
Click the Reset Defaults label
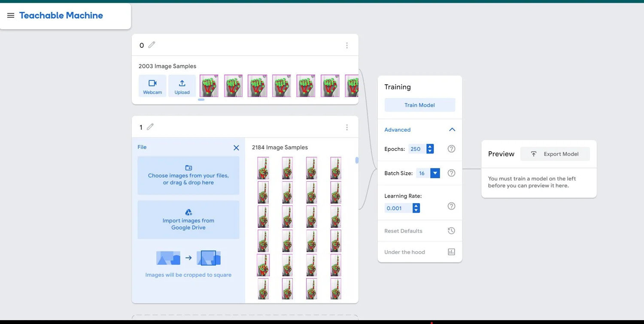pyautogui.click(x=403, y=231)
